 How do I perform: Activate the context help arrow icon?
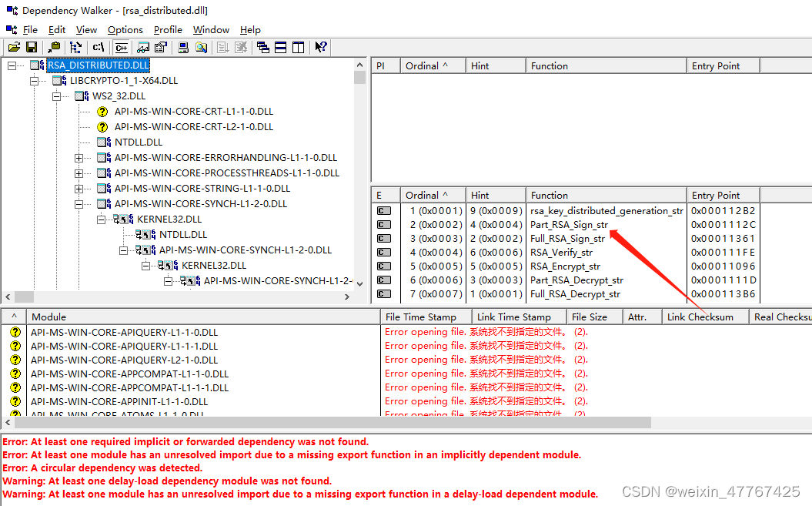[x=321, y=47]
